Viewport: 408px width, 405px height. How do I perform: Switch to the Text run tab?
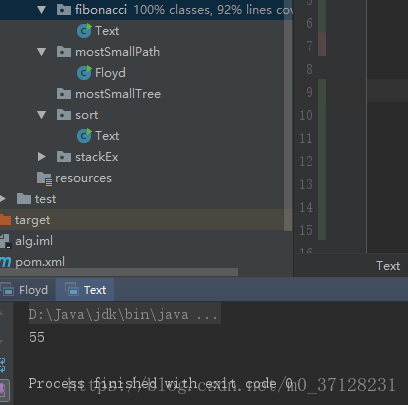pyautogui.click(x=85, y=290)
